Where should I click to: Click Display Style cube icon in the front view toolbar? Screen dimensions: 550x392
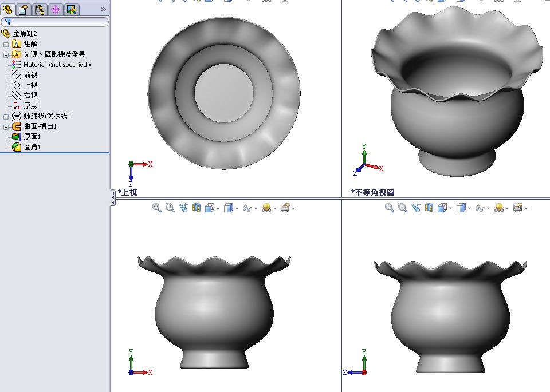(229, 208)
